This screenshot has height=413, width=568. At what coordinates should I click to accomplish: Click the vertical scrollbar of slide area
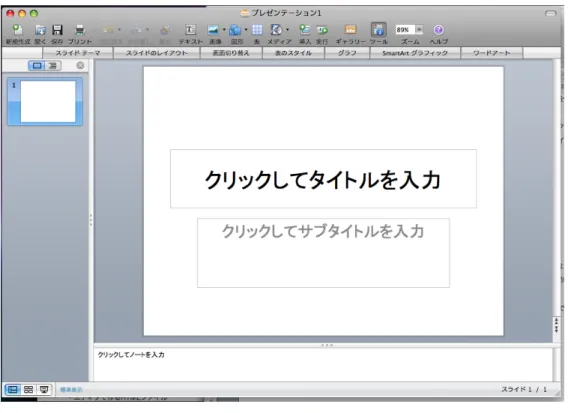(x=557, y=188)
